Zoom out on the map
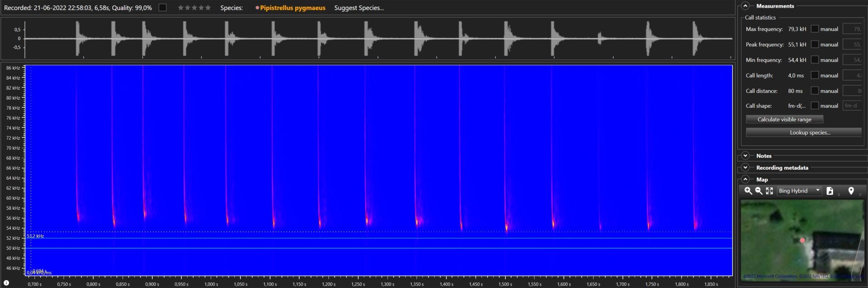 click(759, 191)
